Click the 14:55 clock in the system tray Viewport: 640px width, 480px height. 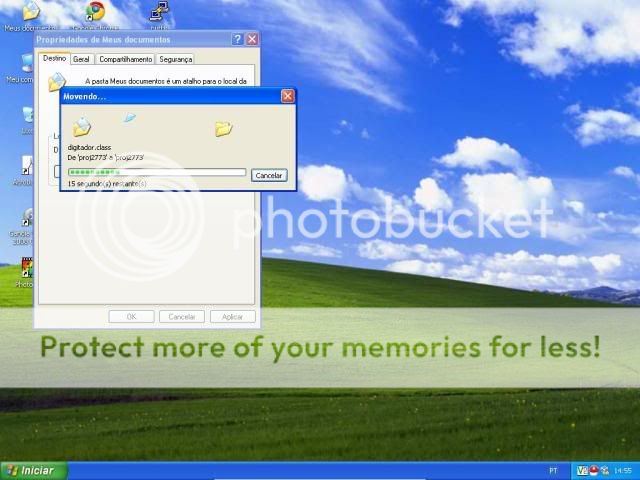(x=623, y=471)
